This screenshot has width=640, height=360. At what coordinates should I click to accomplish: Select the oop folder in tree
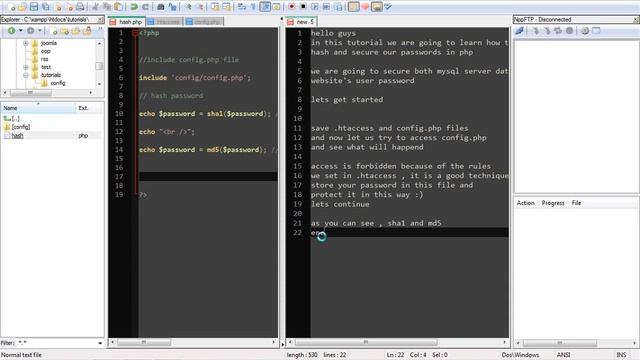click(45, 51)
